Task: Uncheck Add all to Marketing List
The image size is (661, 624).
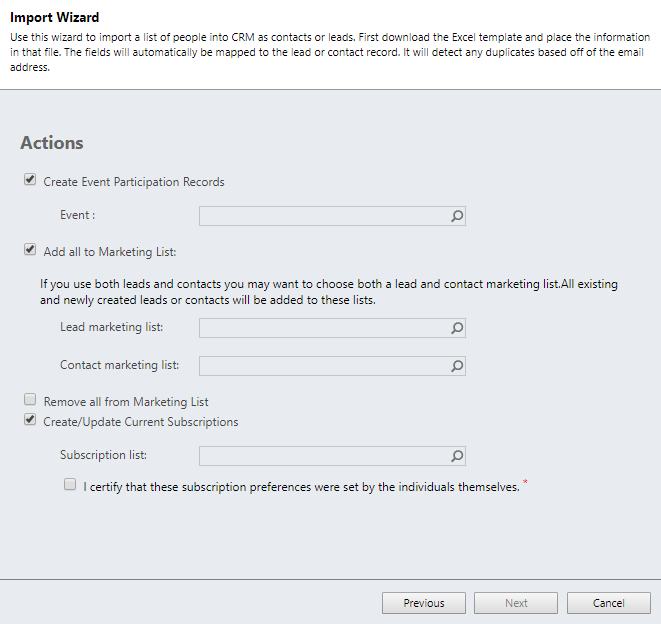Action: pyautogui.click(x=30, y=250)
